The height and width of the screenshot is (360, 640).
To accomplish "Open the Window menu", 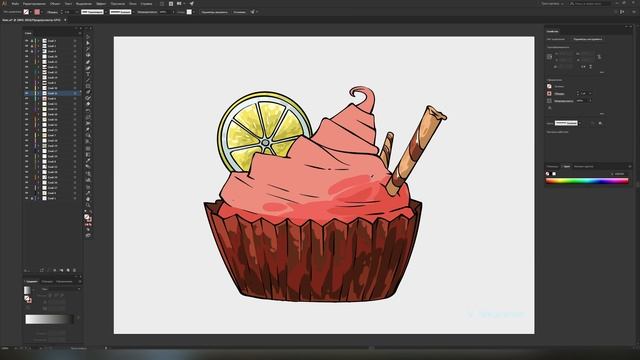I will click(133, 4).
